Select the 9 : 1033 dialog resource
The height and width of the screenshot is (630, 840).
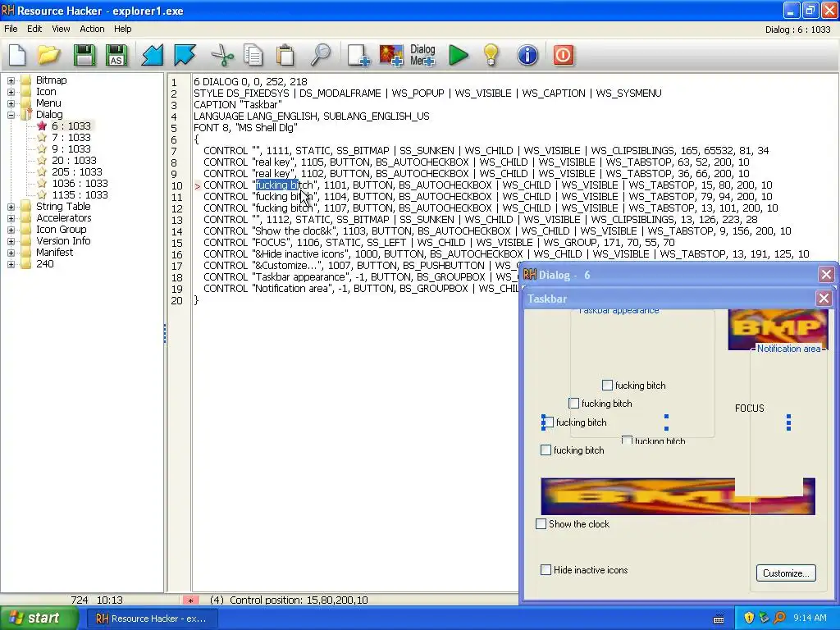pyautogui.click(x=71, y=149)
